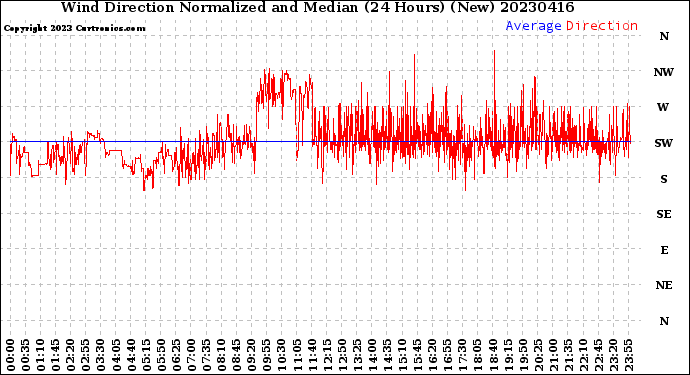Click the 00:00 time axis label
Viewport: 690px width, 375px height.
pyautogui.click(x=11, y=356)
